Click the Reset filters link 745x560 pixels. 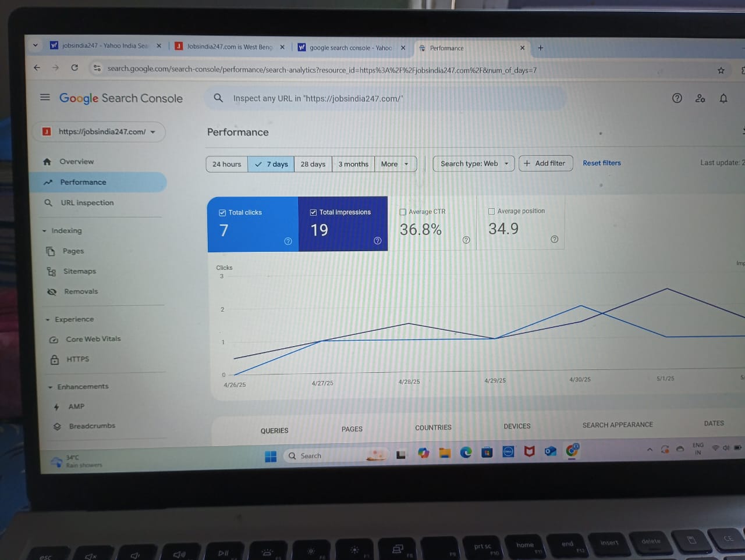(x=602, y=163)
